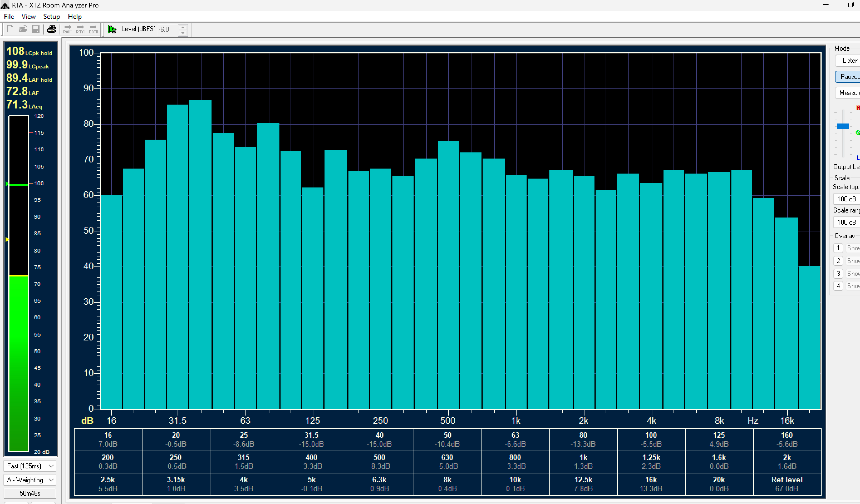Click the send-to-BOTH arrow icon
860x504 pixels.
tap(94, 29)
